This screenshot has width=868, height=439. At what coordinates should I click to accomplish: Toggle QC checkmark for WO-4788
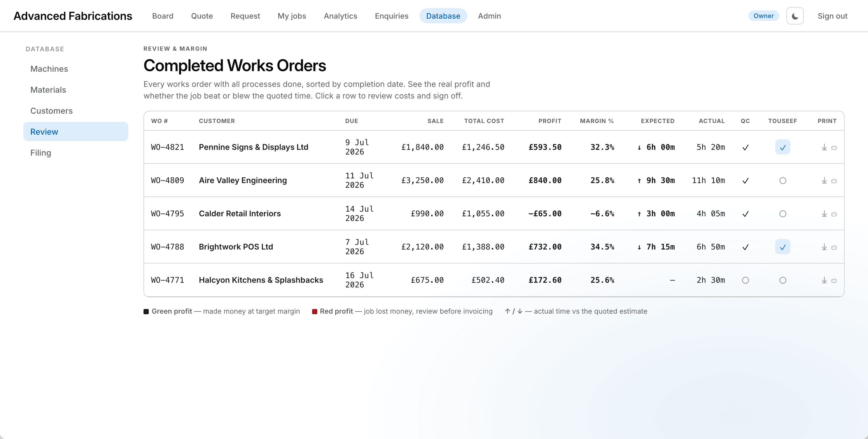[x=745, y=247]
